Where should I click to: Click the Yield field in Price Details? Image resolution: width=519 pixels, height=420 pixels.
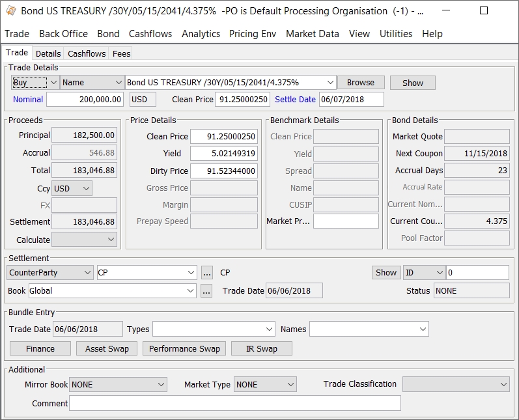224,154
